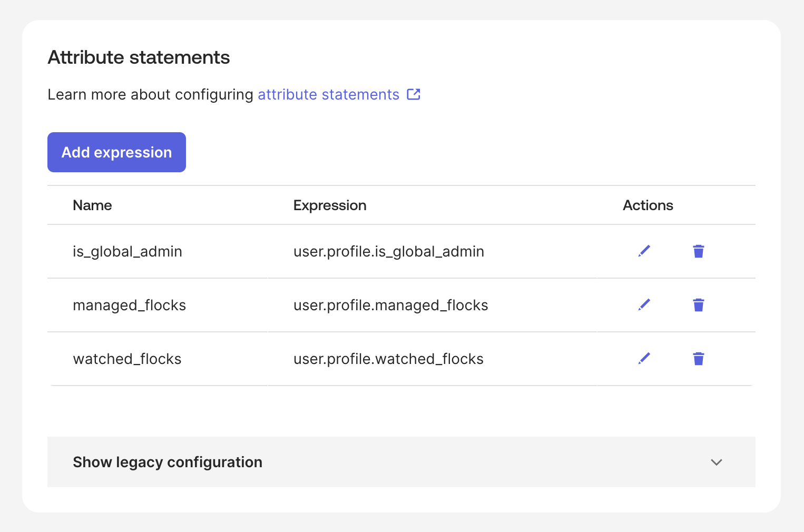Delete the watched_flocks attribute row
Screen dimensions: 804x532
pyautogui.click(x=698, y=359)
